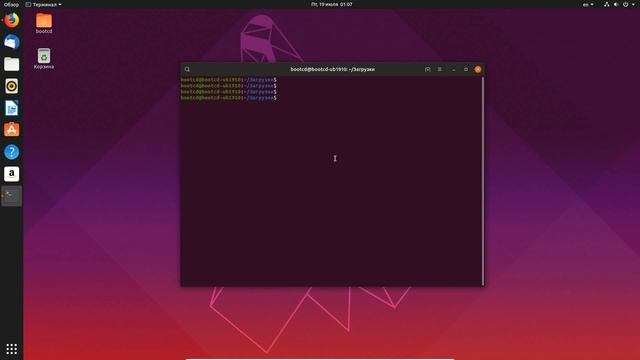The image size is (640, 360).
Task: Click the power icon in top bar
Action: coord(625,4)
